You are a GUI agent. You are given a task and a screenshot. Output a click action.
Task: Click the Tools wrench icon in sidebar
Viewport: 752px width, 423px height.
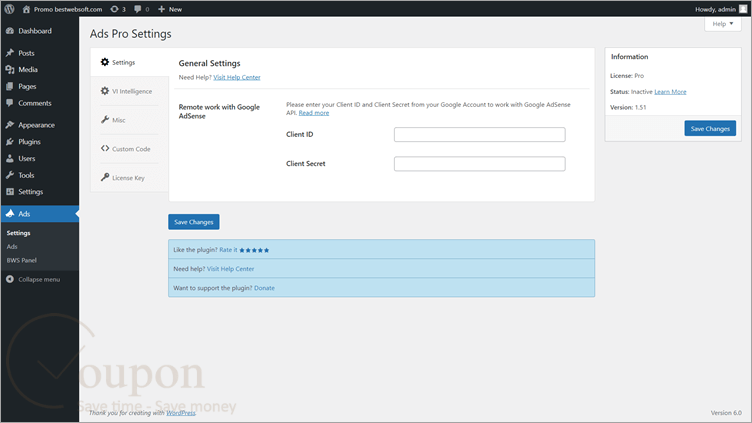[x=10, y=175]
